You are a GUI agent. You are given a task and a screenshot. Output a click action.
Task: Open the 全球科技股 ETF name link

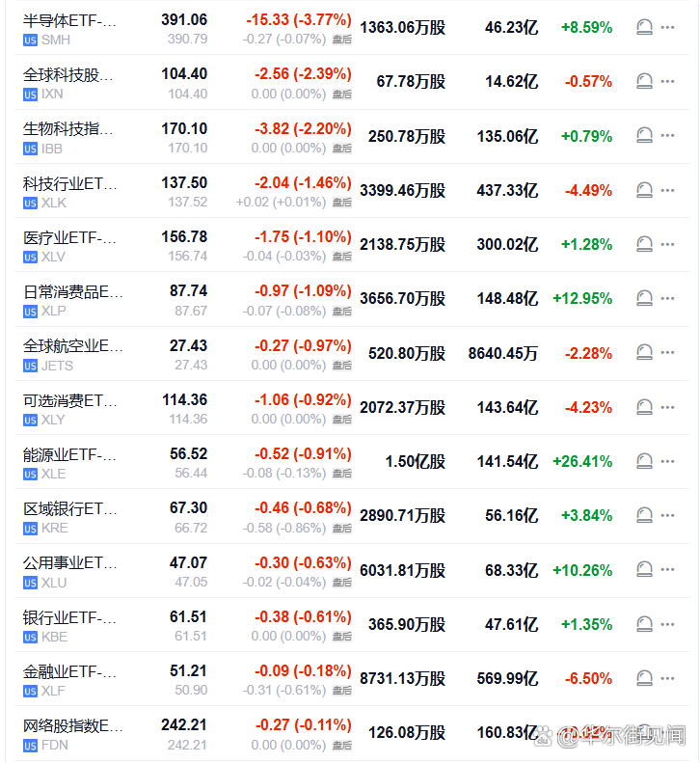(x=67, y=74)
